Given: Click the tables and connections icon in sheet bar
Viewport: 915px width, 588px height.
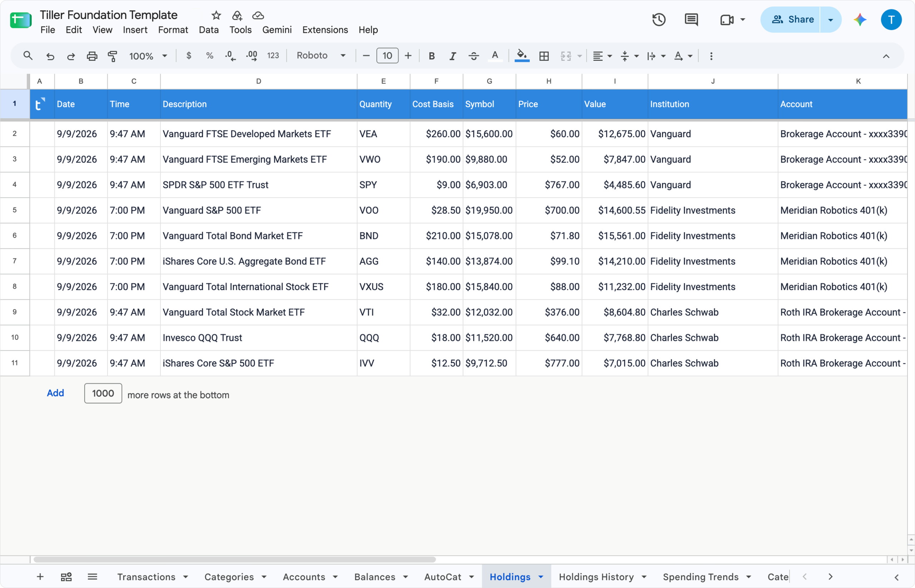Looking at the screenshot, I should tap(66, 577).
